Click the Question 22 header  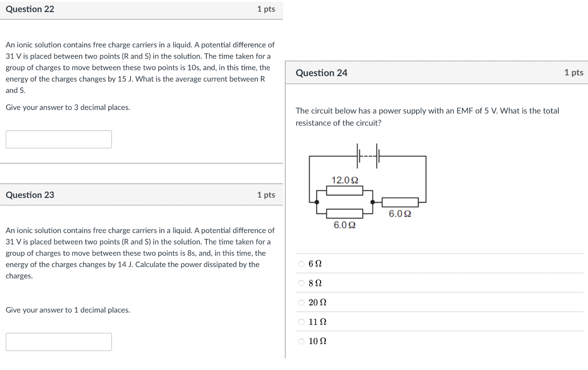(30, 9)
